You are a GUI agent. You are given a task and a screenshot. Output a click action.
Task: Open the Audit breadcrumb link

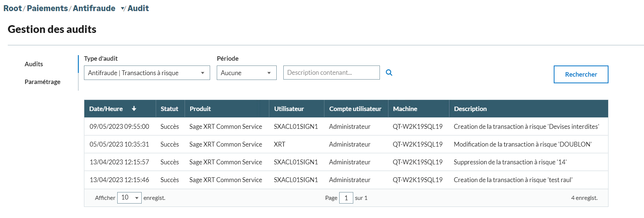coord(138,8)
